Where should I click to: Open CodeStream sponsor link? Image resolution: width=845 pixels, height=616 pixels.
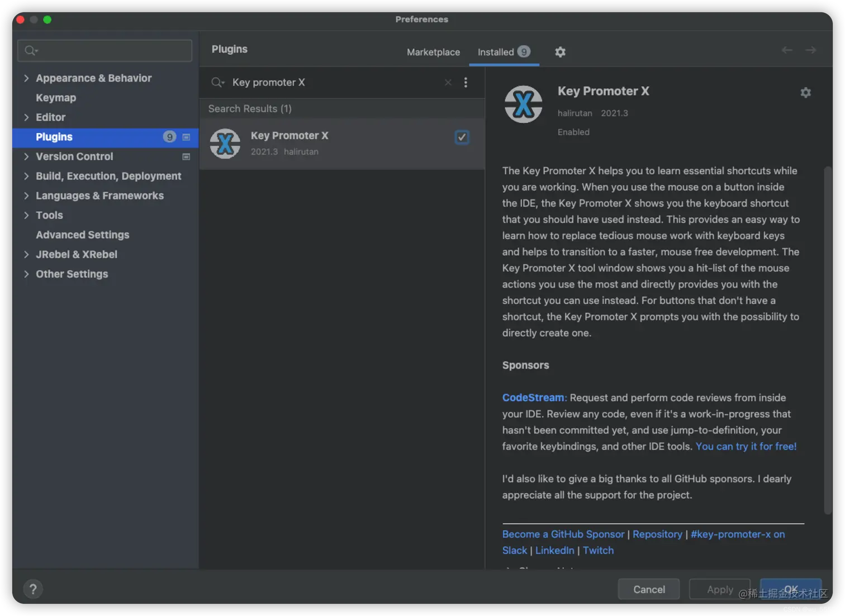533,398
